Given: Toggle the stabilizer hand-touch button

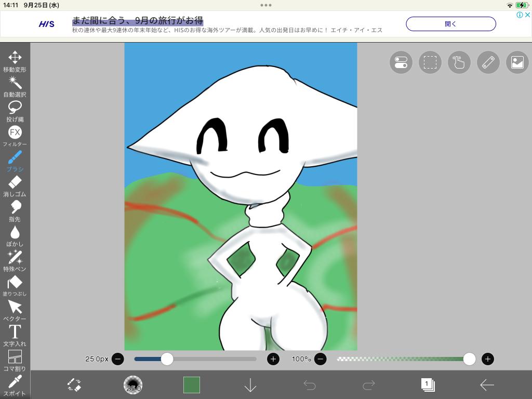Looking at the screenshot, I should pos(459,62).
